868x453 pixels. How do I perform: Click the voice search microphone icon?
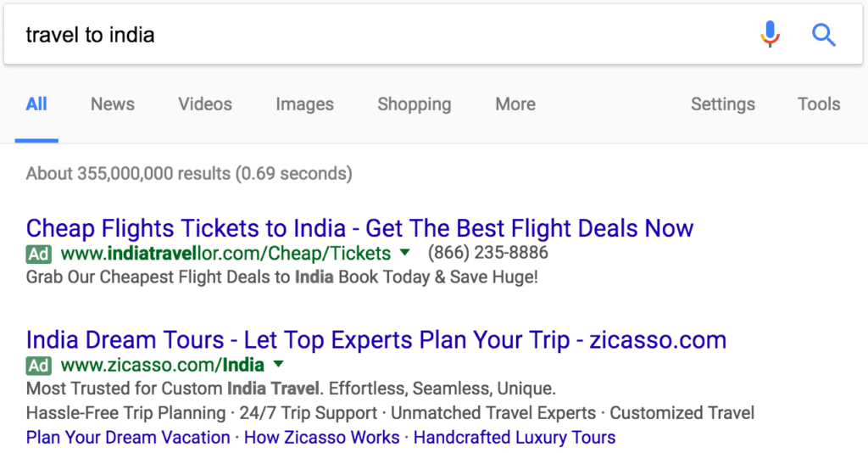click(x=770, y=35)
